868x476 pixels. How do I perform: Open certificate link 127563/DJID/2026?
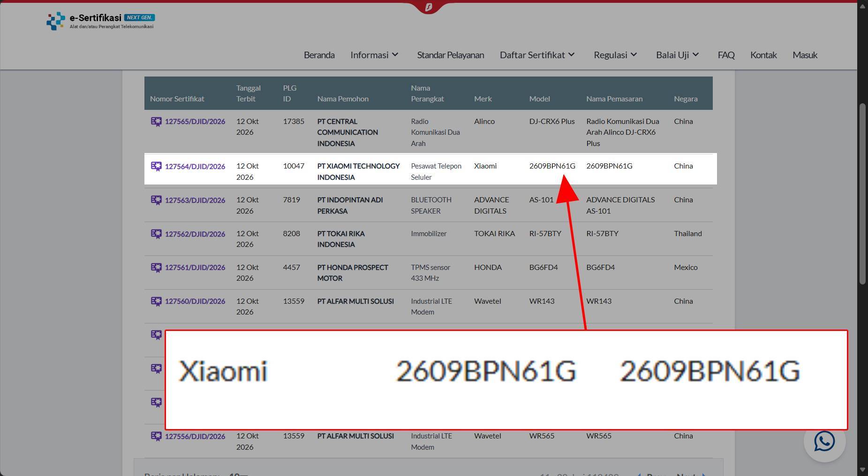tap(195, 200)
